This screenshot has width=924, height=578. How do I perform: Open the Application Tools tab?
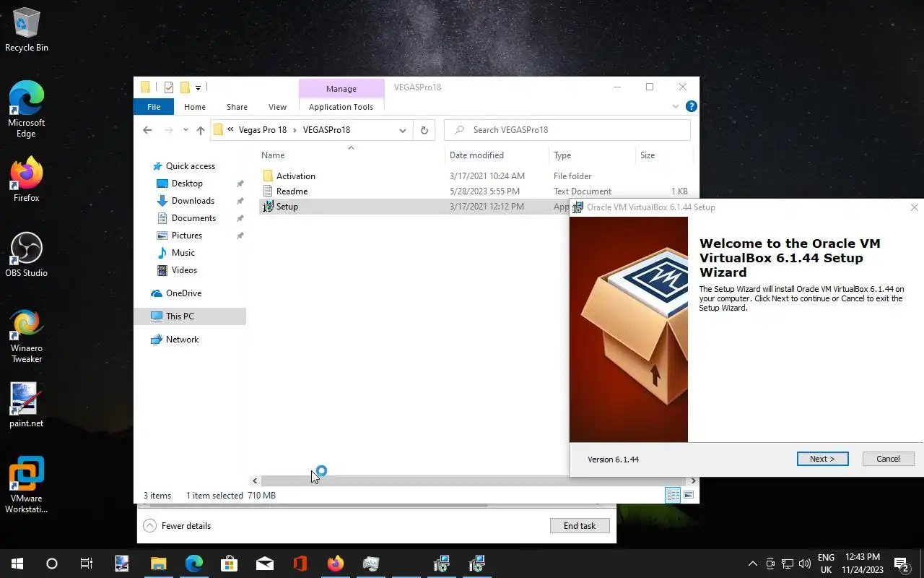[341, 107]
